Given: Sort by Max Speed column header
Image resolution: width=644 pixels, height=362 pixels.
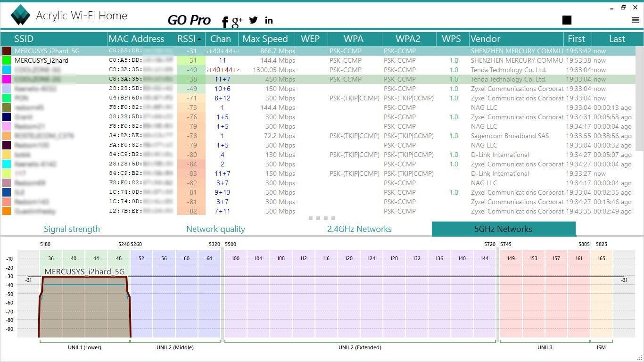Looking at the screenshot, I should (265, 39).
